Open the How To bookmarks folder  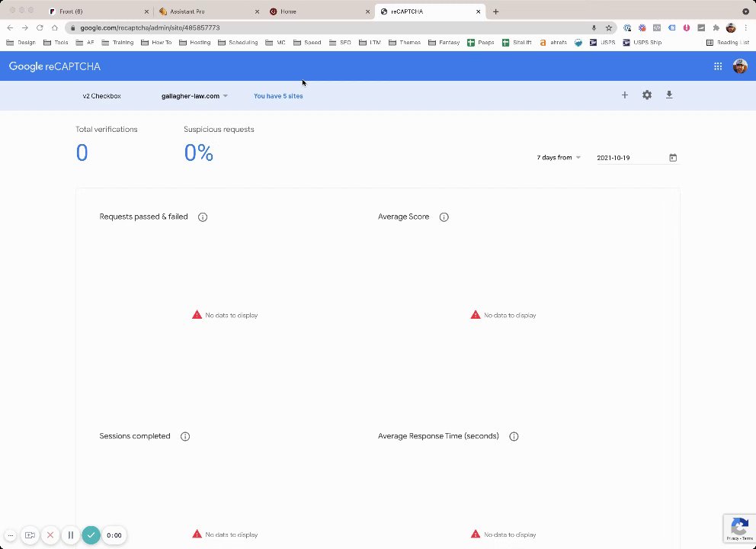coord(155,43)
